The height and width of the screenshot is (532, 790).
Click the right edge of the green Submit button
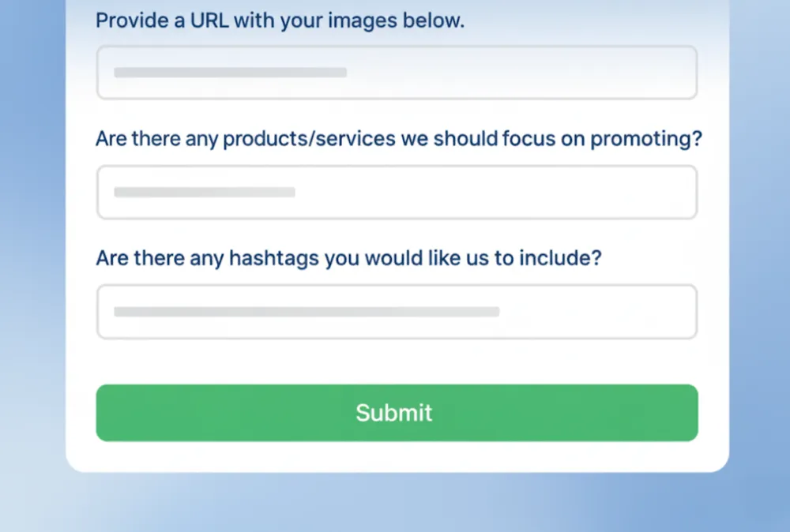[x=687, y=413]
